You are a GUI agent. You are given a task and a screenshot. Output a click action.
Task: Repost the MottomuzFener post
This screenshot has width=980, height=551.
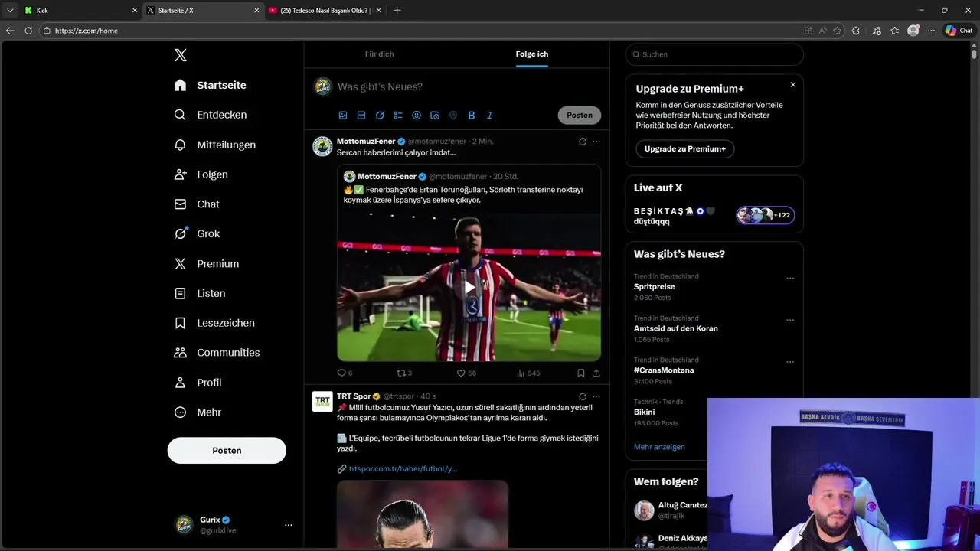tap(404, 373)
